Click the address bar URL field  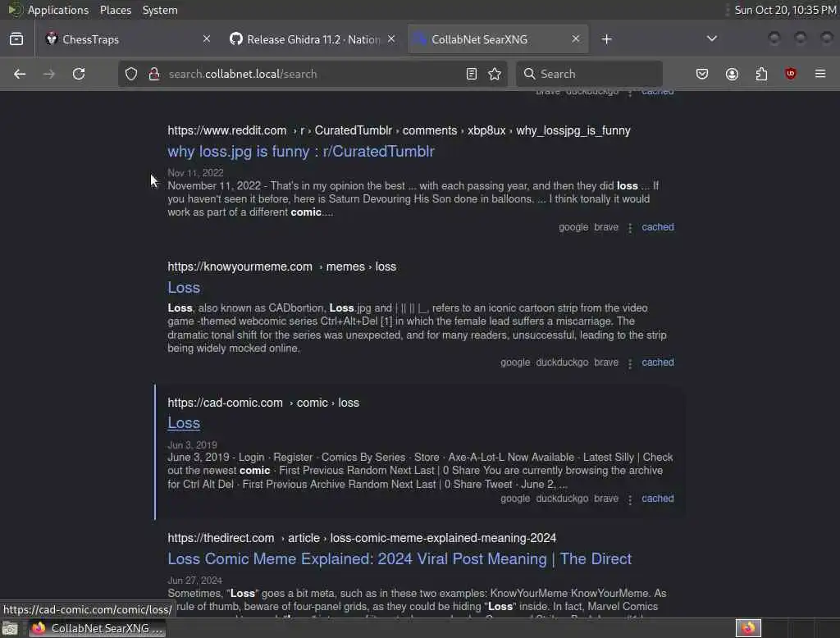[x=313, y=74]
